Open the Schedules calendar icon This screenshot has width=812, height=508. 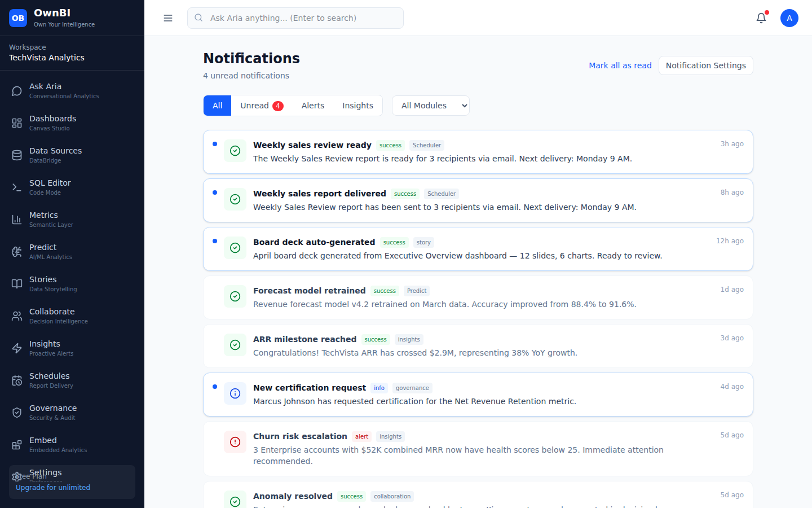click(x=17, y=380)
